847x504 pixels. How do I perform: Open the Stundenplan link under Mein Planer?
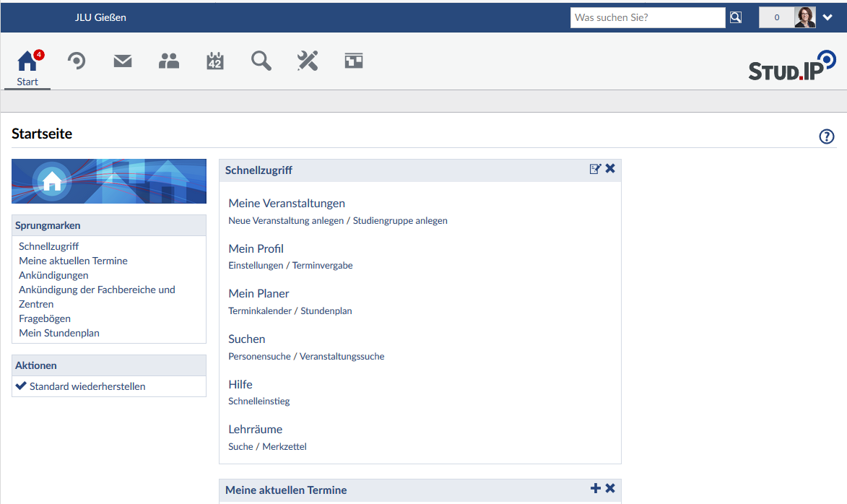(326, 311)
